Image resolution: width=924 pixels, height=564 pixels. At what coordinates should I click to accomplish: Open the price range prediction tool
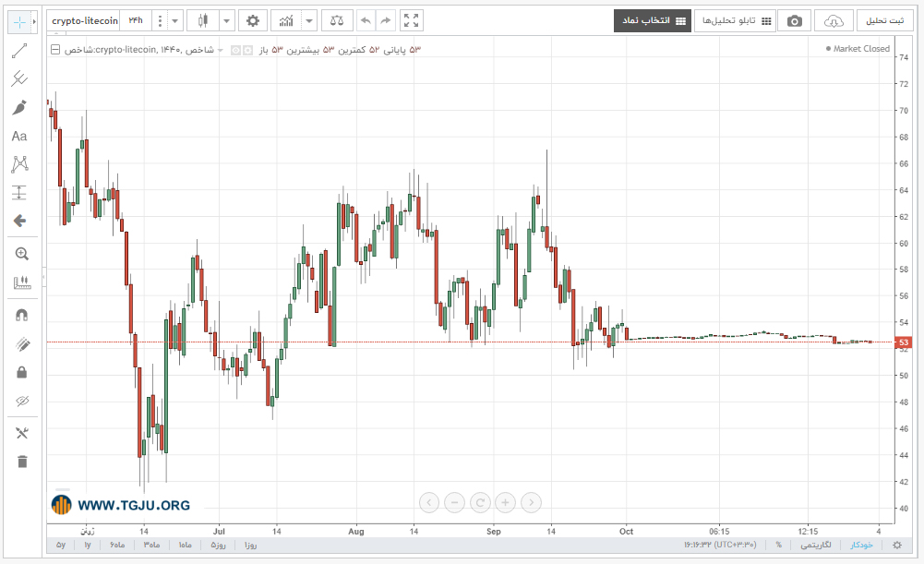coord(19,192)
